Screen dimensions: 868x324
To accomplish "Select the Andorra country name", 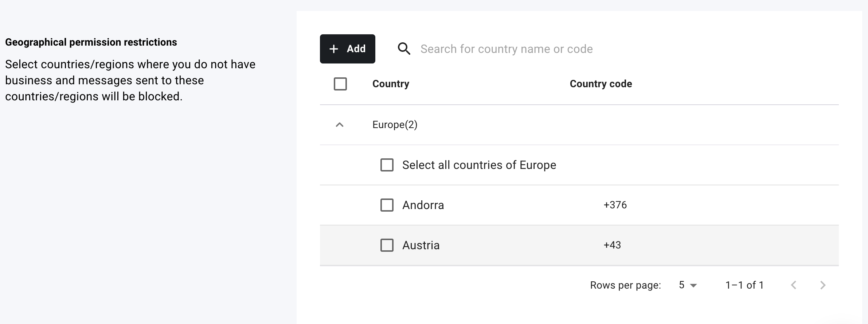I will pyautogui.click(x=423, y=205).
